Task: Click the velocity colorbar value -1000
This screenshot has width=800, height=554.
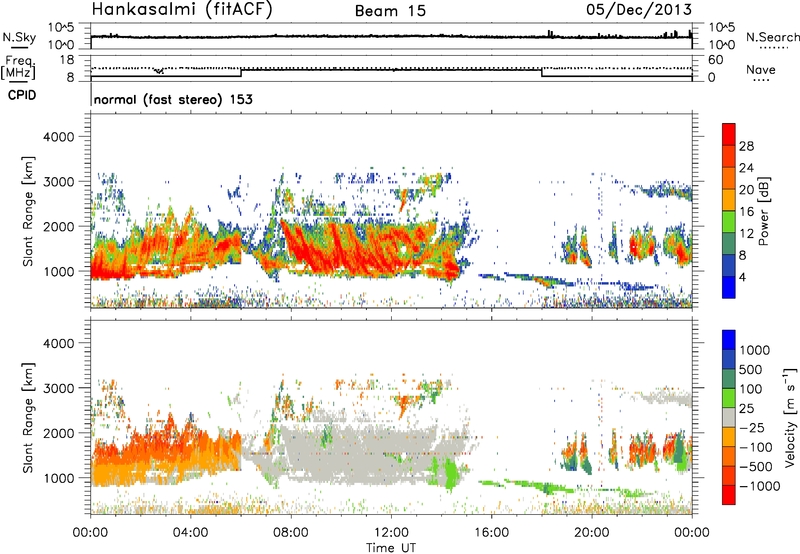Action: click(760, 486)
